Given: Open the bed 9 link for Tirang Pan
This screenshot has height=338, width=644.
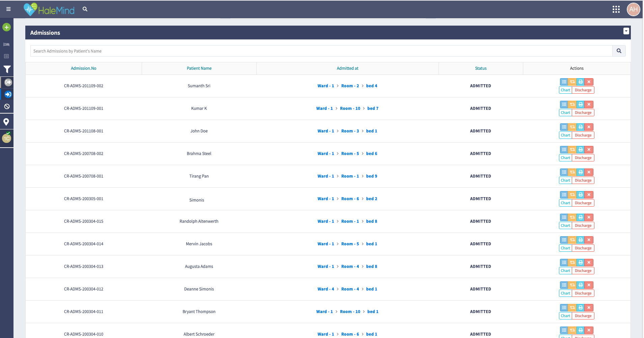Looking at the screenshot, I should pyautogui.click(x=372, y=176).
